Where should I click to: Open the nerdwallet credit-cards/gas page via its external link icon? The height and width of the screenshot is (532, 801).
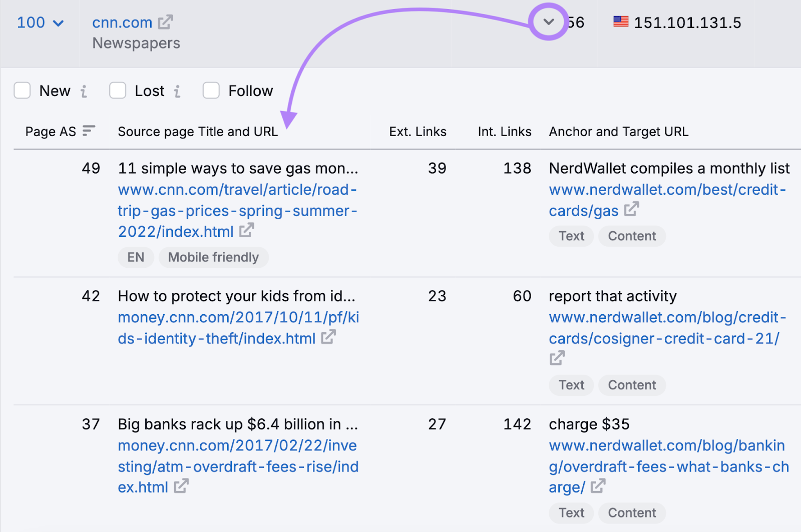tap(632, 210)
